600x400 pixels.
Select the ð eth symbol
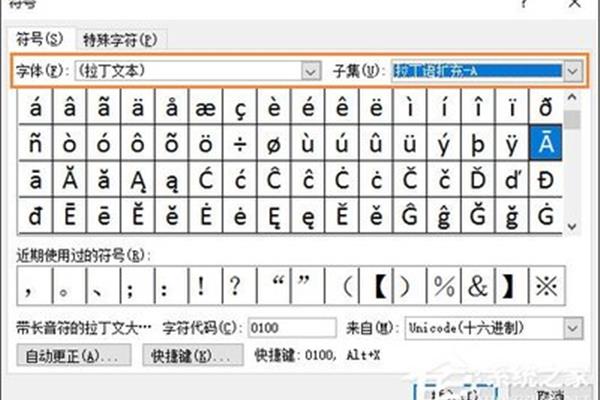click(x=546, y=108)
